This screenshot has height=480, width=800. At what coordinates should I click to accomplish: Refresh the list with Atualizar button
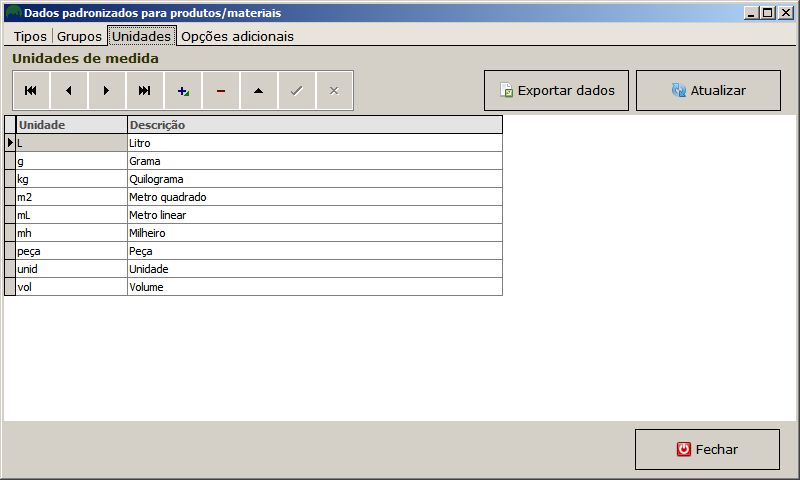coord(708,90)
